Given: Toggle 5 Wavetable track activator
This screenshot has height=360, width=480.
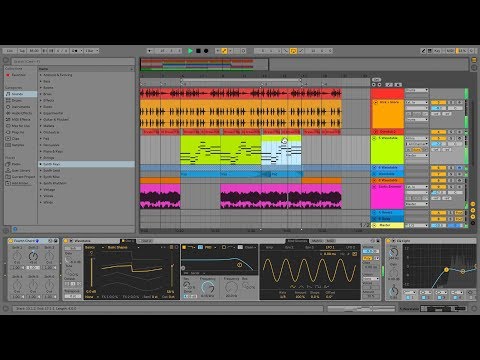Looking at the screenshot, I should pos(438,138).
